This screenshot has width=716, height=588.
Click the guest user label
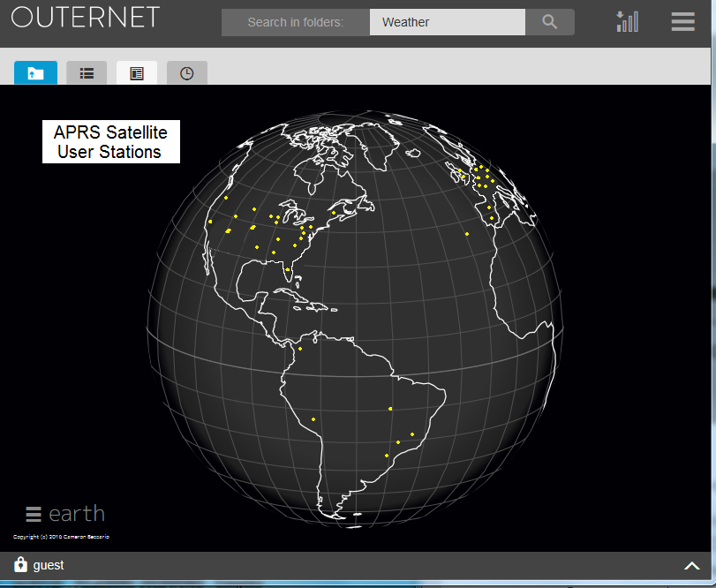click(49, 565)
